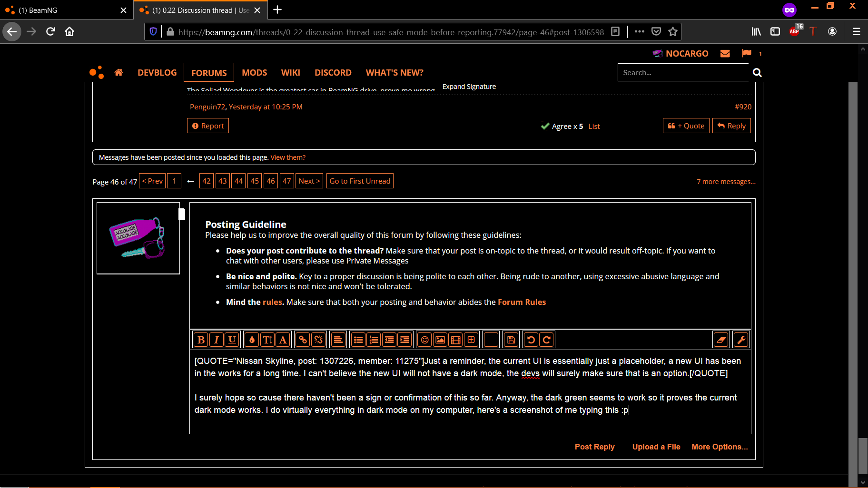The height and width of the screenshot is (488, 868).
Task: Reload the current page
Action: pos(50,31)
